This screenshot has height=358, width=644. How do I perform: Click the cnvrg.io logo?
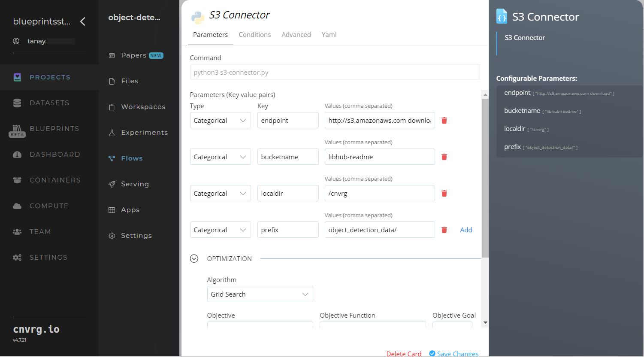pyautogui.click(x=36, y=329)
